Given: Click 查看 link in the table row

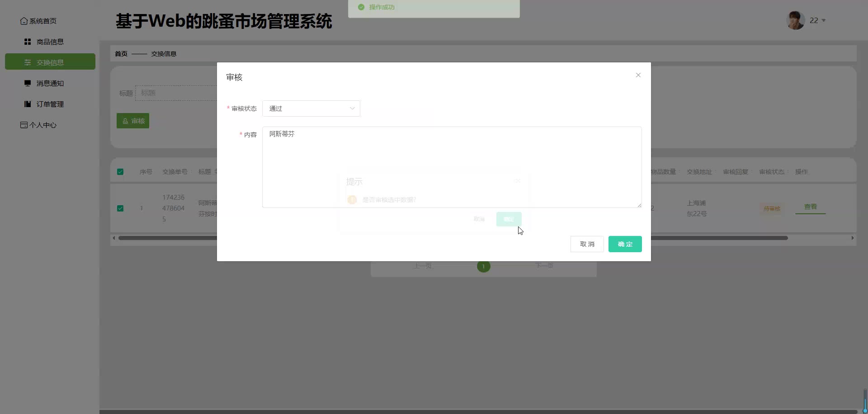Looking at the screenshot, I should pos(811,207).
